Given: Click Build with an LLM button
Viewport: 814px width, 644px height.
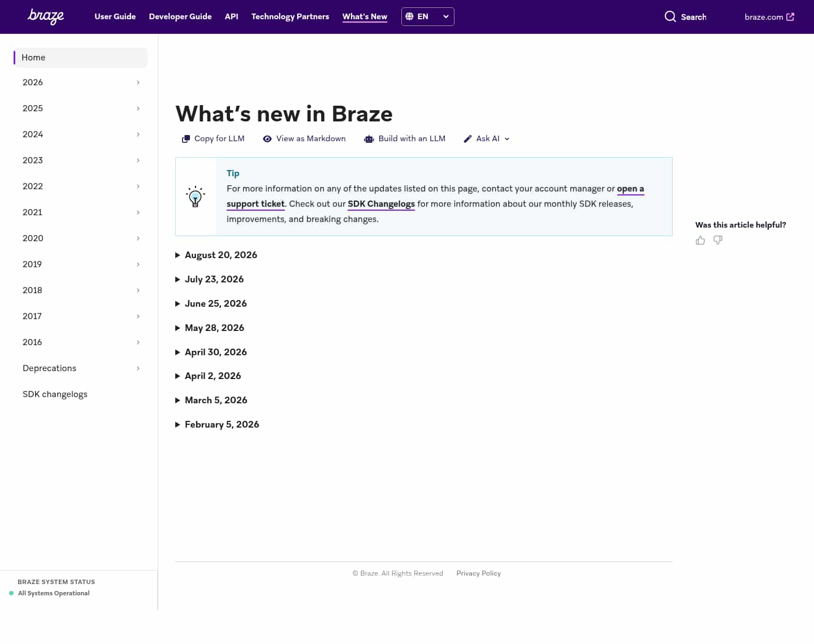Looking at the screenshot, I should [405, 139].
